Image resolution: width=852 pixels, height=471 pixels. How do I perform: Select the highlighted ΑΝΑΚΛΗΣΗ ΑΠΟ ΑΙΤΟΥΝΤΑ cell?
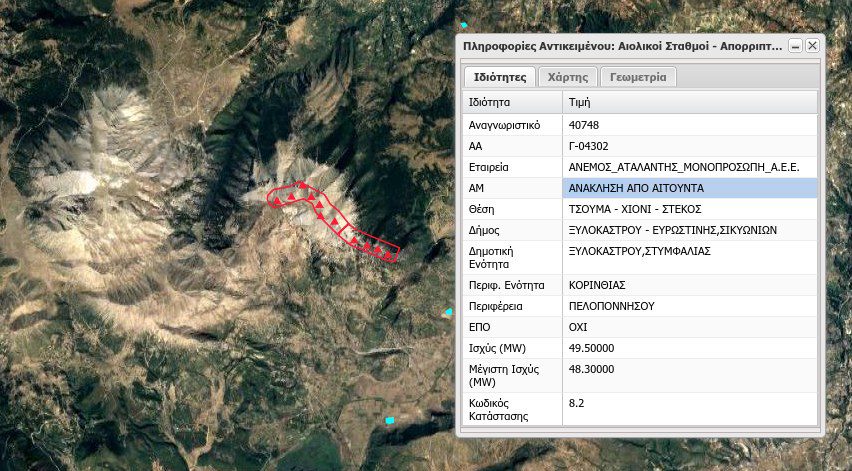click(x=689, y=188)
